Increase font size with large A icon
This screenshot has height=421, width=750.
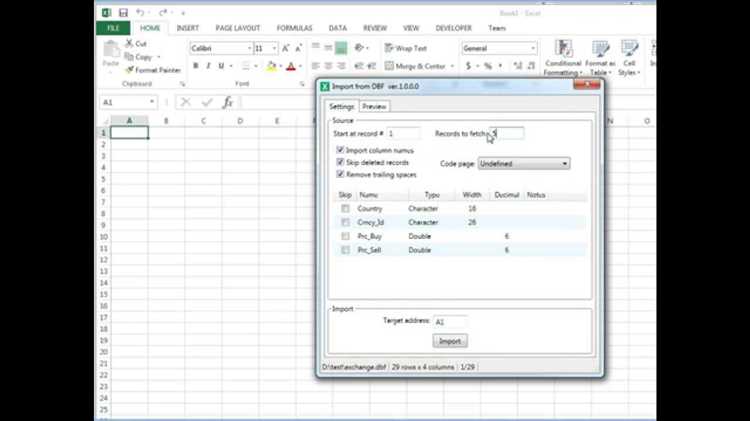click(286, 48)
